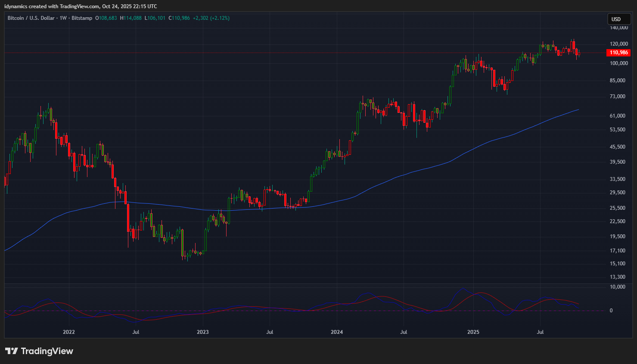This screenshot has width=637, height=364.
Task: Click the red 110,986 current price label
Action: 618,53
